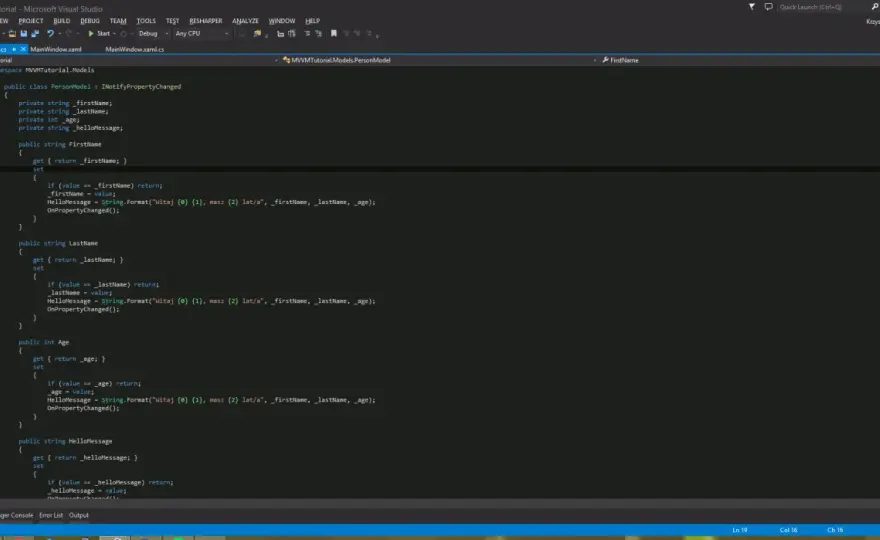Open the Start button dropdown arrow
This screenshot has width=880, height=540.
[114, 34]
